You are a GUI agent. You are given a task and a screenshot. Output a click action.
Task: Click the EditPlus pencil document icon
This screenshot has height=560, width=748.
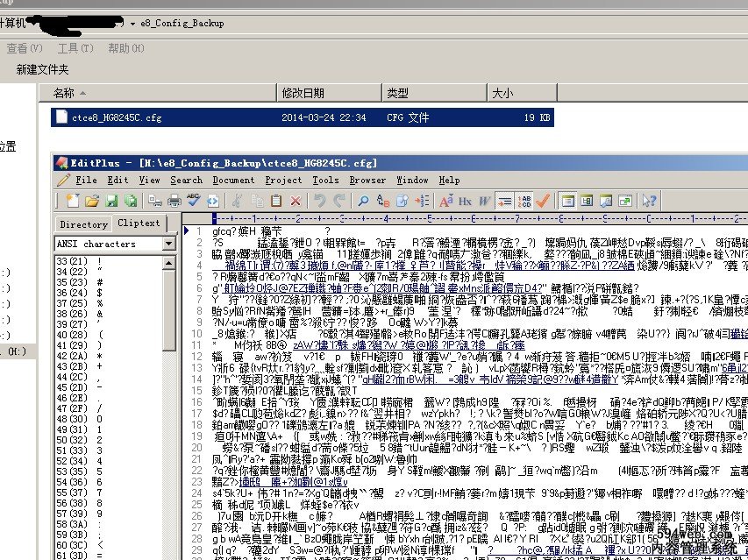(x=63, y=181)
